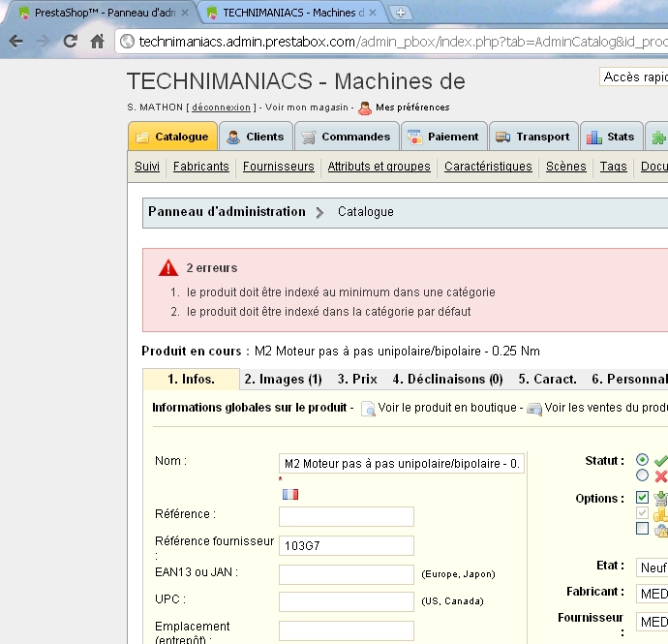Select the disabled Statut radio button

[642, 475]
